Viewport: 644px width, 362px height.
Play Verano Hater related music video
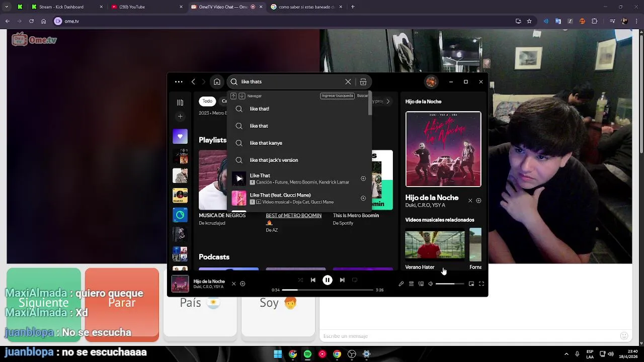coord(435,244)
